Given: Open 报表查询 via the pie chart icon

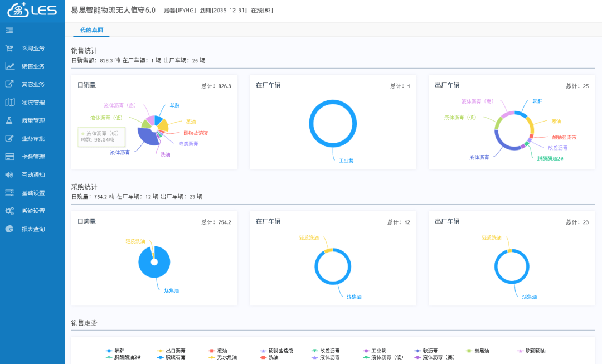Looking at the screenshot, I should click(x=9, y=229).
